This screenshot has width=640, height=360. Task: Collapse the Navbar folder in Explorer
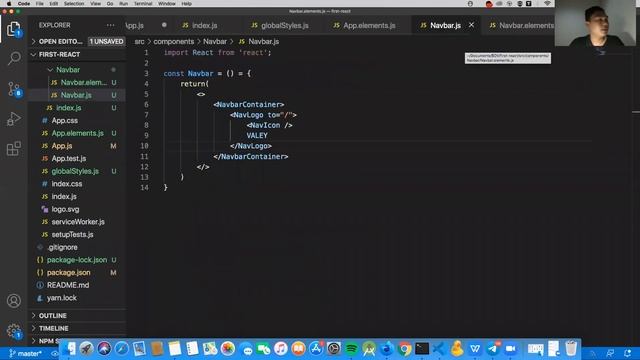[68, 70]
